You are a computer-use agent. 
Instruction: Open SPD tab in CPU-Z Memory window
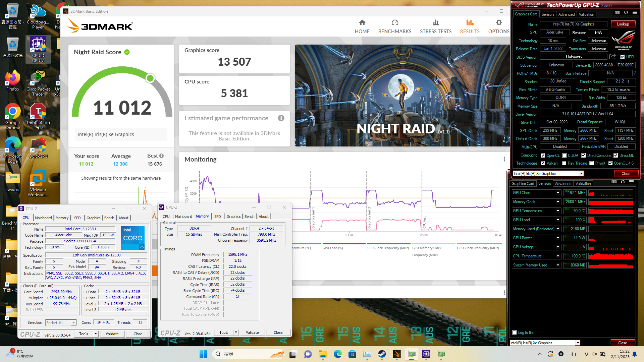tap(218, 217)
